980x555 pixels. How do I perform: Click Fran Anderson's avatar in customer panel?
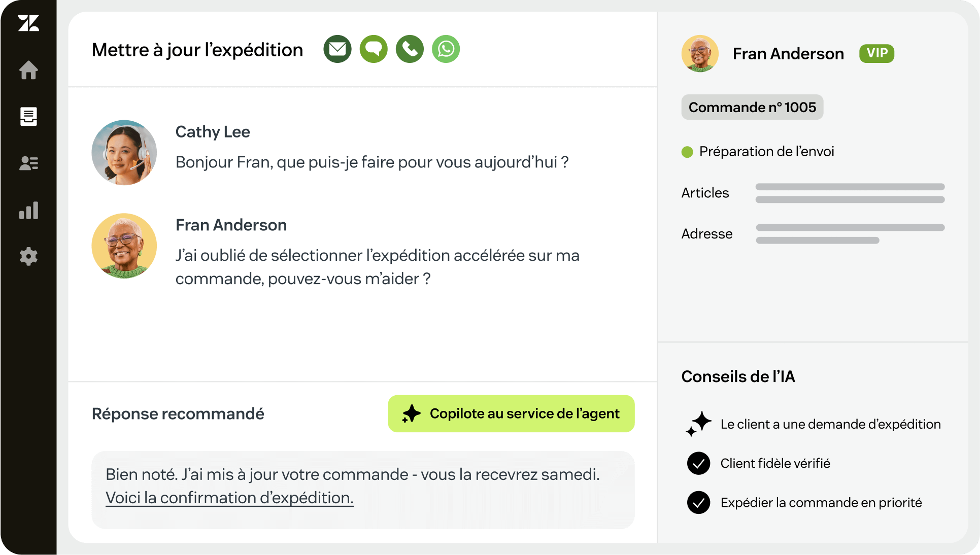(700, 54)
